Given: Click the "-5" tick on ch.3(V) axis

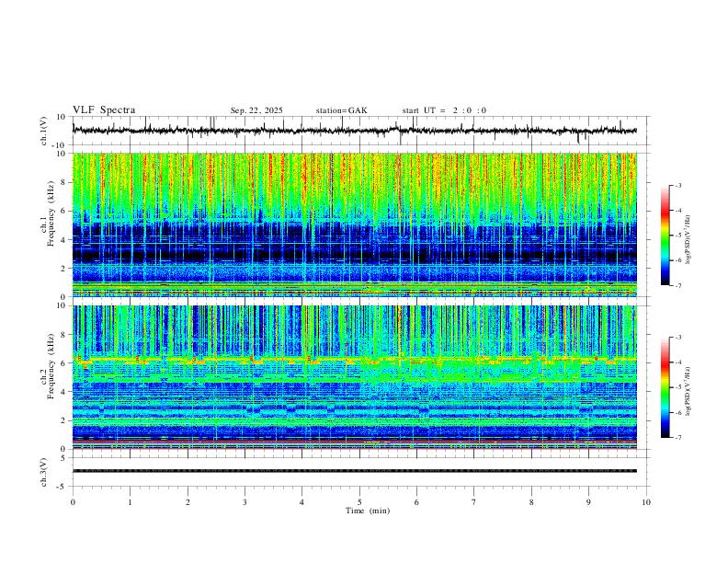Looking at the screenshot, I should coord(63,487).
